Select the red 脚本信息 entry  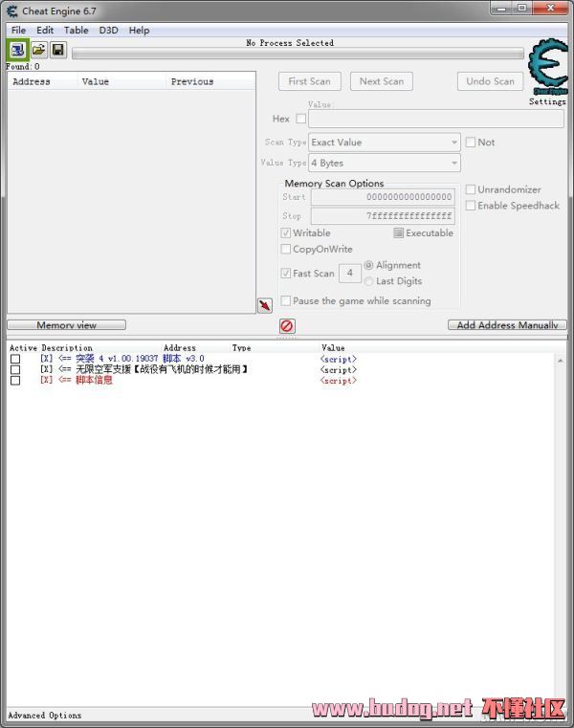coord(94,380)
